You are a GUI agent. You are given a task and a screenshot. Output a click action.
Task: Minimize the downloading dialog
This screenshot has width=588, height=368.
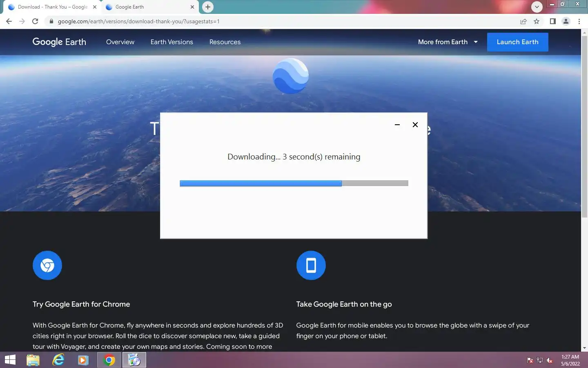coord(397,125)
